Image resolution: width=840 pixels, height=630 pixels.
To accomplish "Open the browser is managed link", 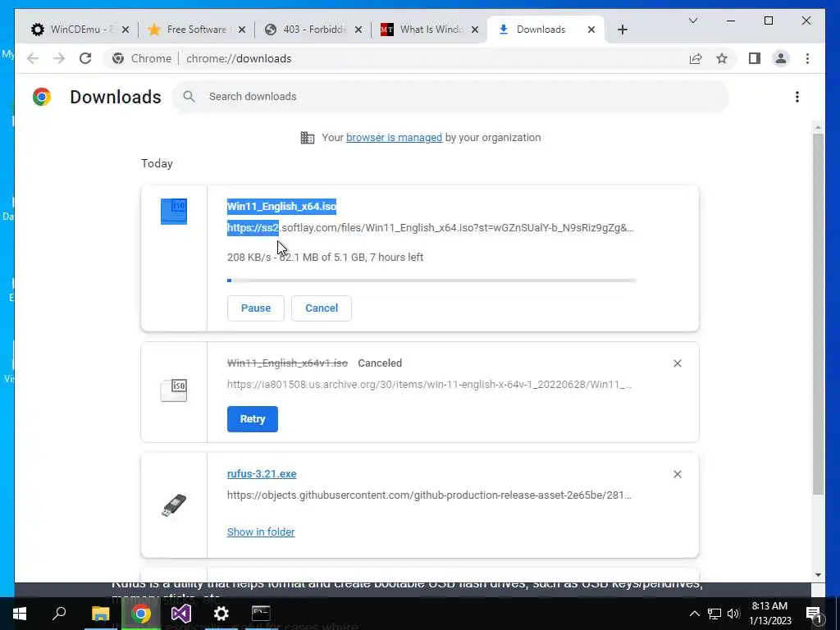I will 394,138.
